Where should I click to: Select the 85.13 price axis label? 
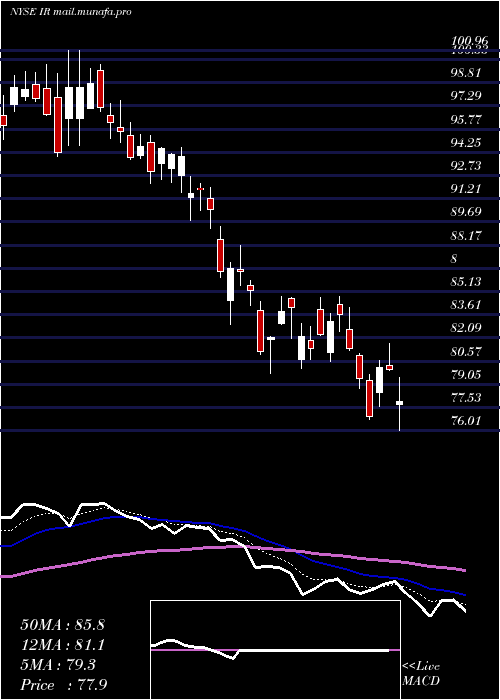[466, 282]
